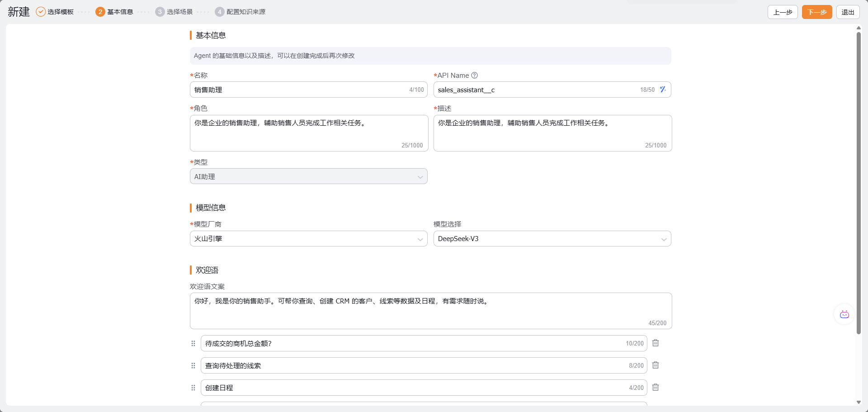
Task: Expand the 模型厂商 dropdown showing 火山引擎
Action: pyautogui.click(x=308, y=239)
